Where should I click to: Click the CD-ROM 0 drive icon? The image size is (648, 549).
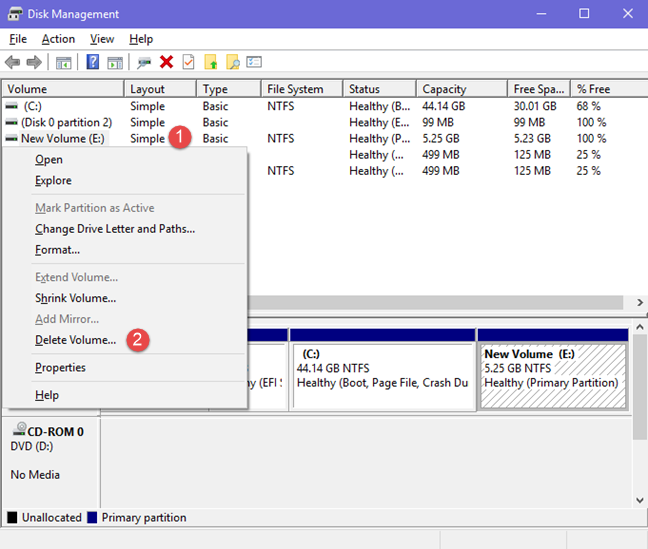tap(19, 429)
